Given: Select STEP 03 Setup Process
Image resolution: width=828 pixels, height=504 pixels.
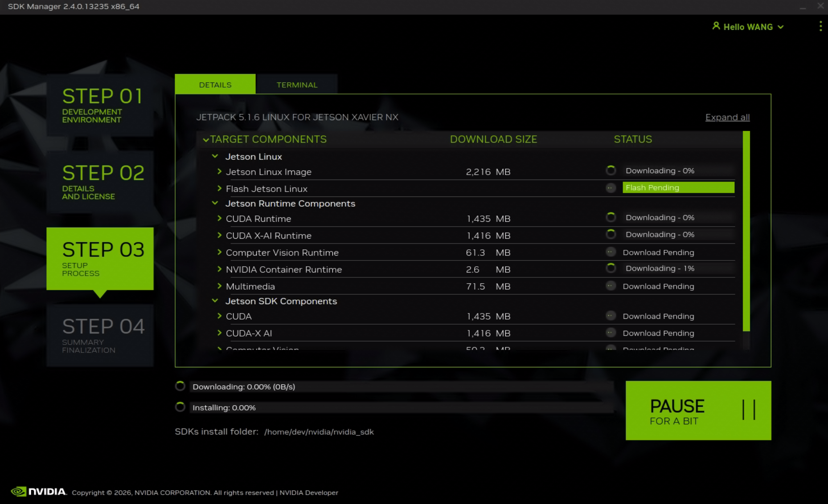Looking at the screenshot, I should pyautogui.click(x=100, y=259).
